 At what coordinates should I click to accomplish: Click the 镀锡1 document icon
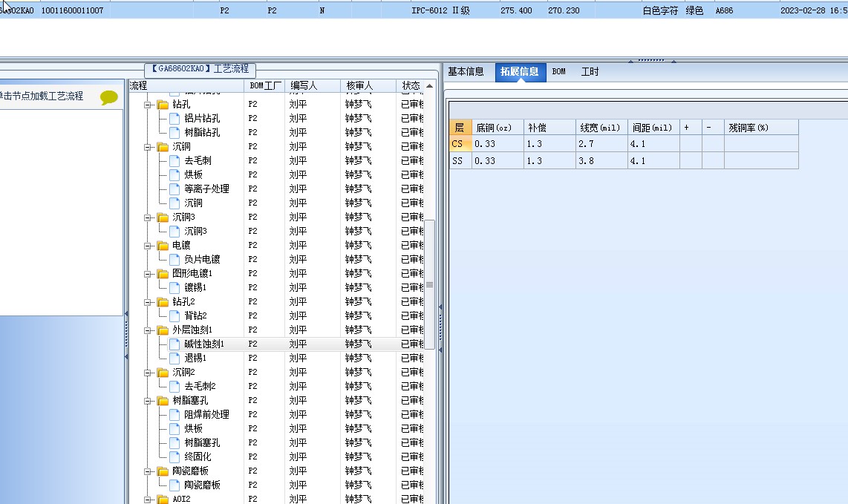pyautogui.click(x=175, y=287)
